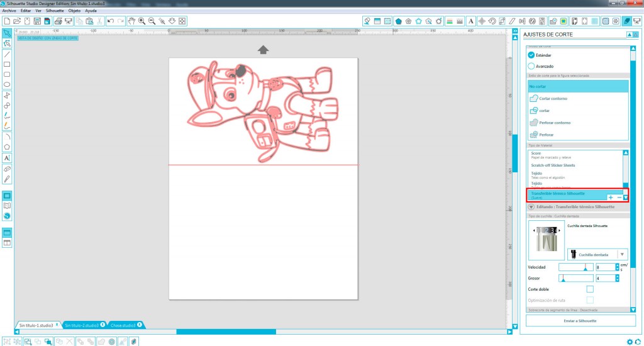Pick the line drawing tool
This screenshot has width=644, height=346.
7,54
